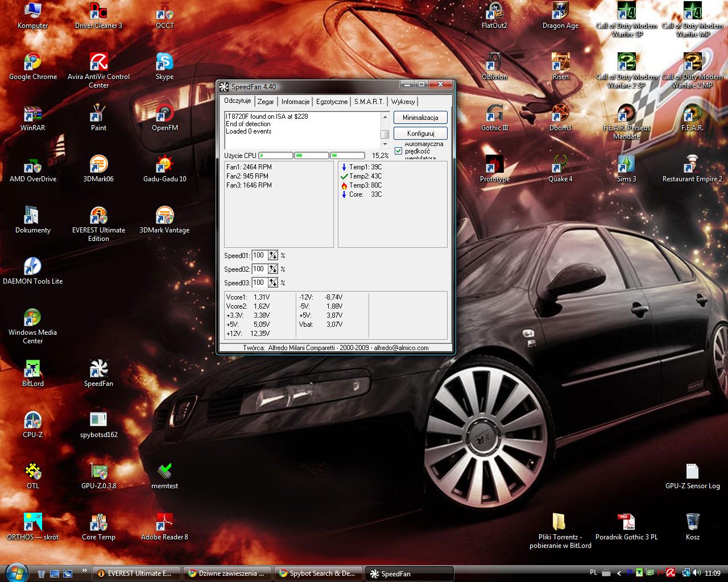
Task: Open the Informacje tab
Action: (x=295, y=102)
